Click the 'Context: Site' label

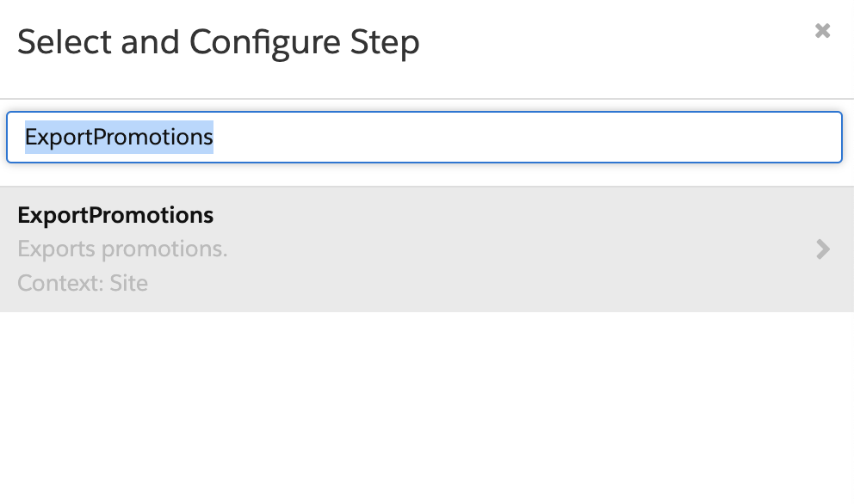click(x=83, y=283)
